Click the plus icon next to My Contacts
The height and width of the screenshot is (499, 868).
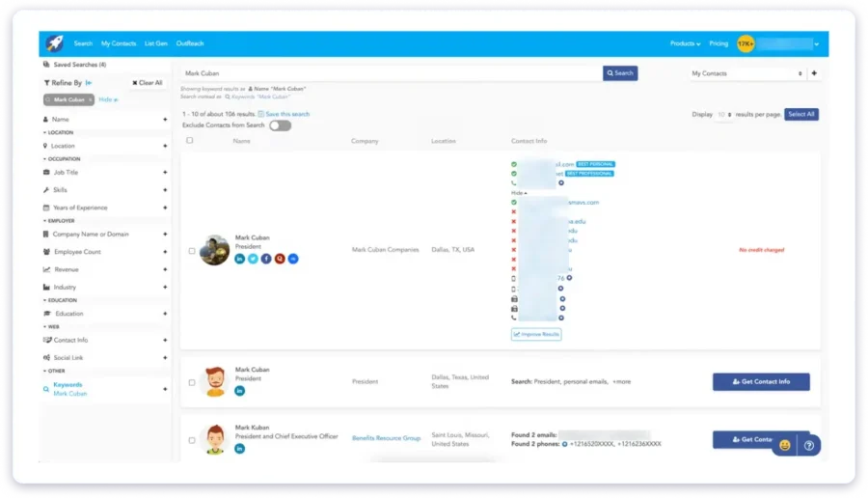click(x=814, y=73)
